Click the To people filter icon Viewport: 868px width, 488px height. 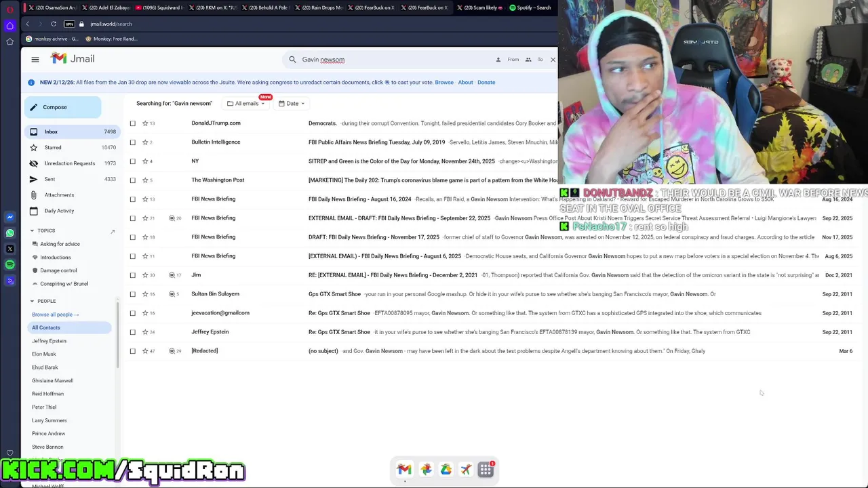pos(528,60)
